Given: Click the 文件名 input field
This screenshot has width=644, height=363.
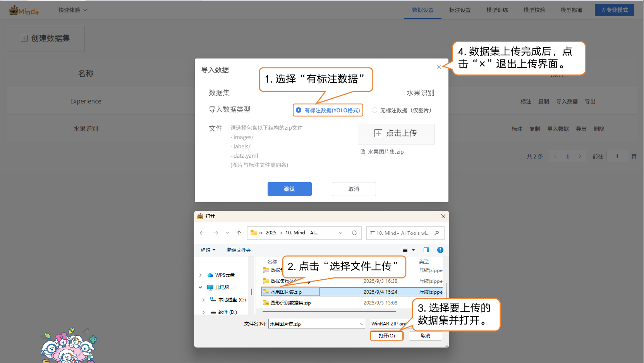Looking at the screenshot, I should tap(314, 324).
